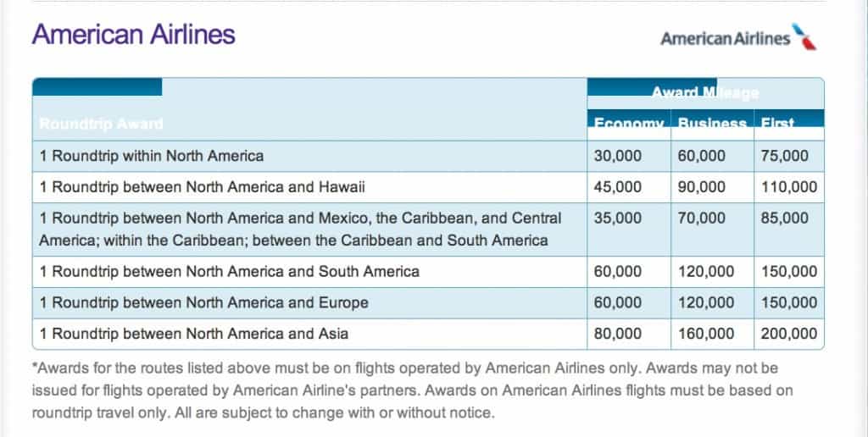Select the North America and South America row
Viewport: 868px width, 437px height.
(x=428, y=272)
